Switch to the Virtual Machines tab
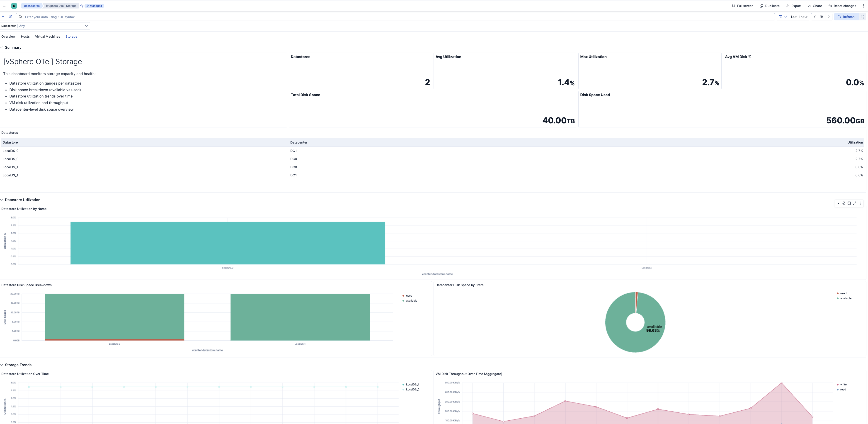Image resolution: width=868 pixels, height=424 pixels. (x=47, y=37)
